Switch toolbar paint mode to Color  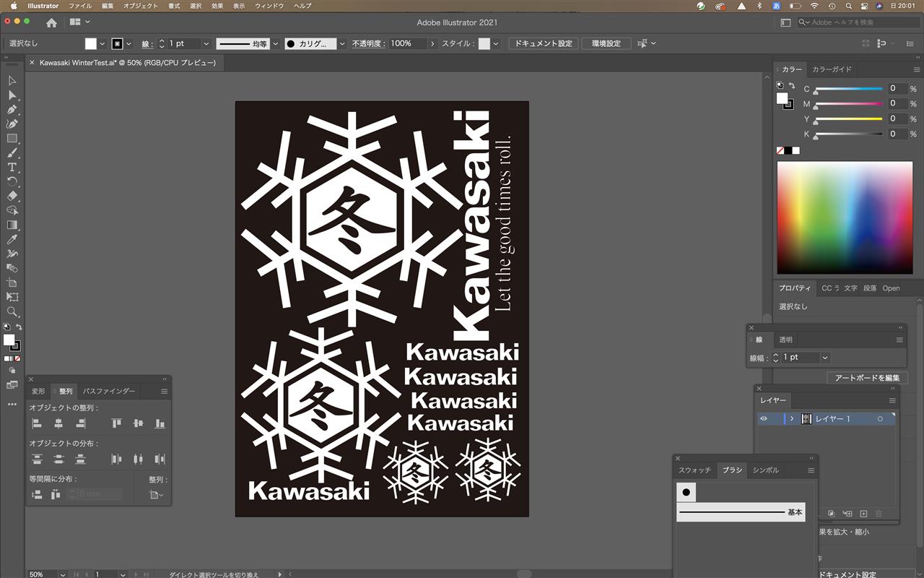point(6,358)
